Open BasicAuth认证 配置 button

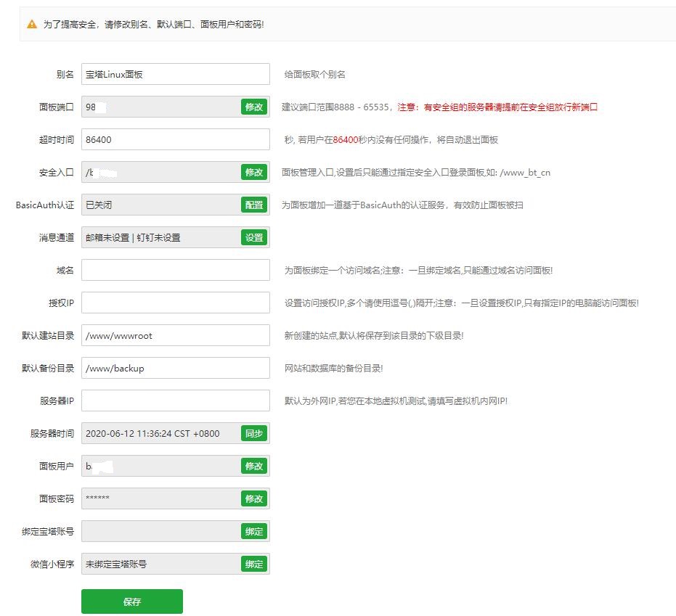(253, 205)
